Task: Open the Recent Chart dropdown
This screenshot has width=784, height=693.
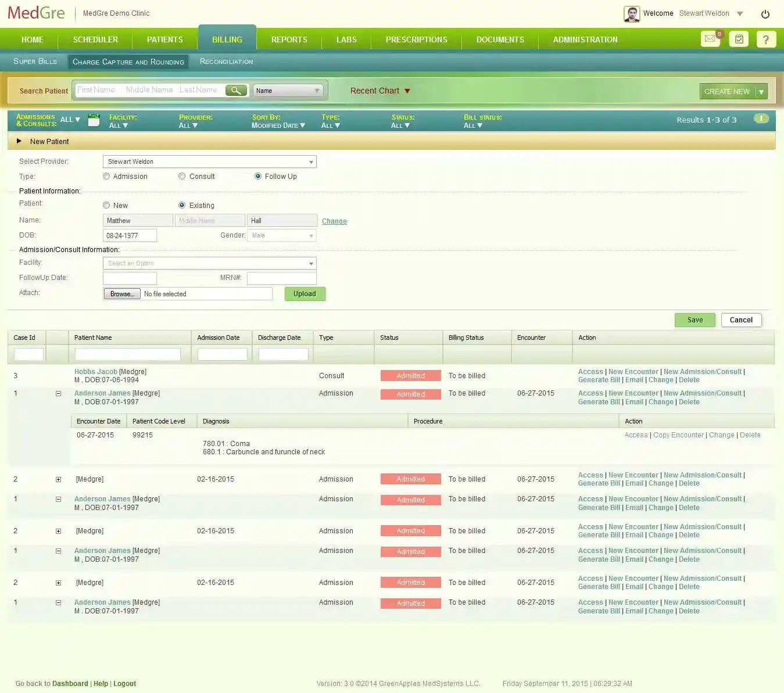Action: click(x=380, y=91)
